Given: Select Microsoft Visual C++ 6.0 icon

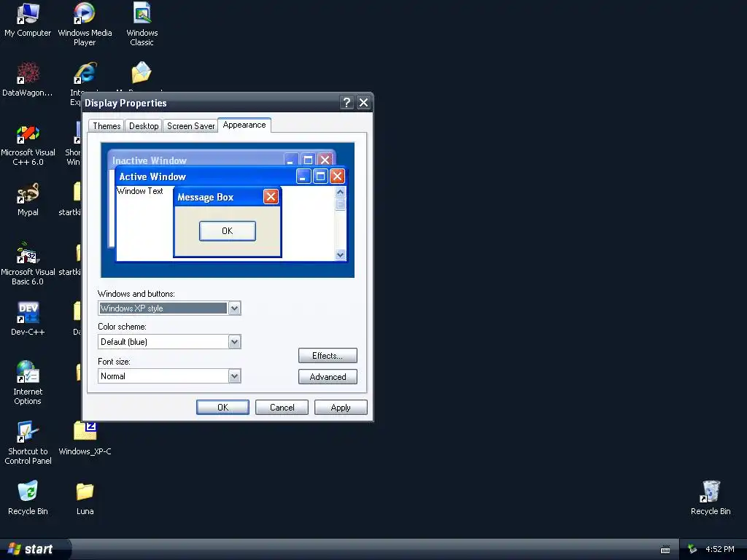Looking at the screenshot, I should coord(28,144).
